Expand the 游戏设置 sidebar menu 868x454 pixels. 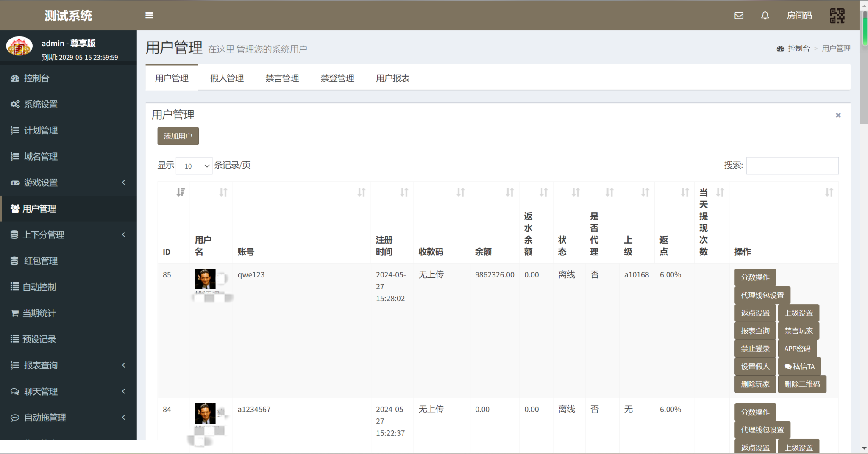click(x=68, y=183)
